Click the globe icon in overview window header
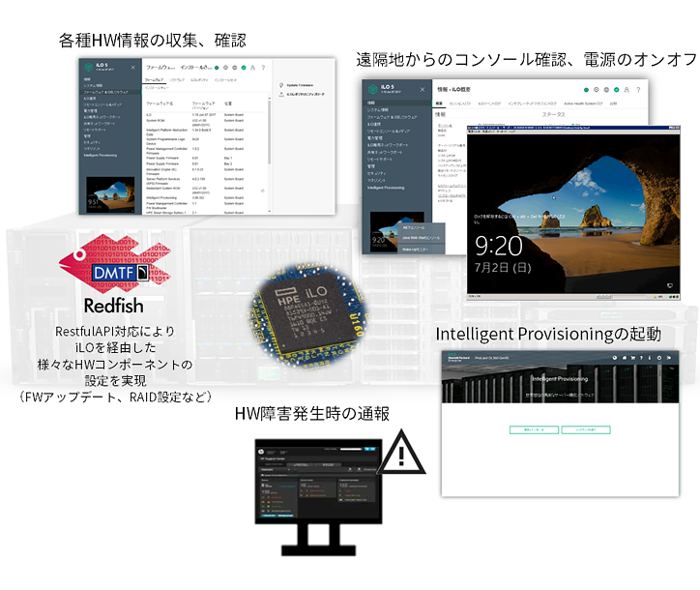Image resolution: width=700 pixels, height=590 pixels. click(606, 90)
